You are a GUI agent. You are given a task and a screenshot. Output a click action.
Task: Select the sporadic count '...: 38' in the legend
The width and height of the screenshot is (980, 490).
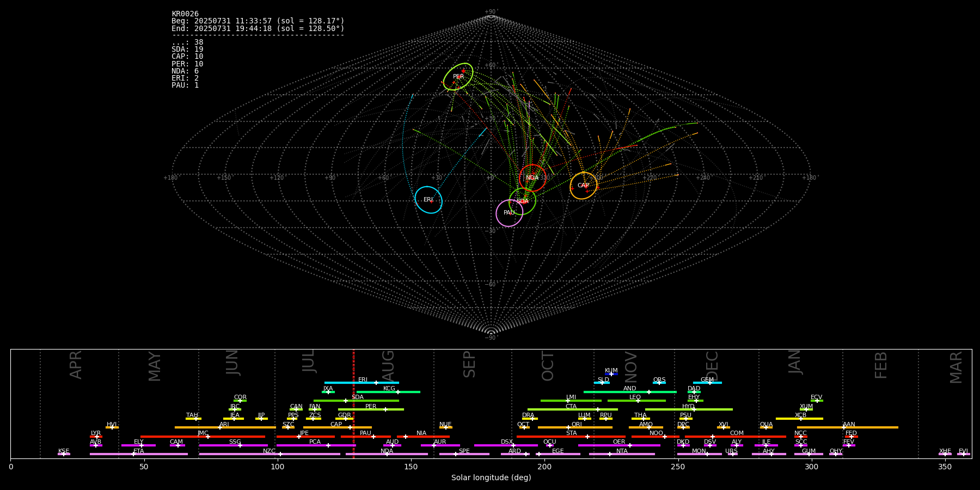coord(187,42)
